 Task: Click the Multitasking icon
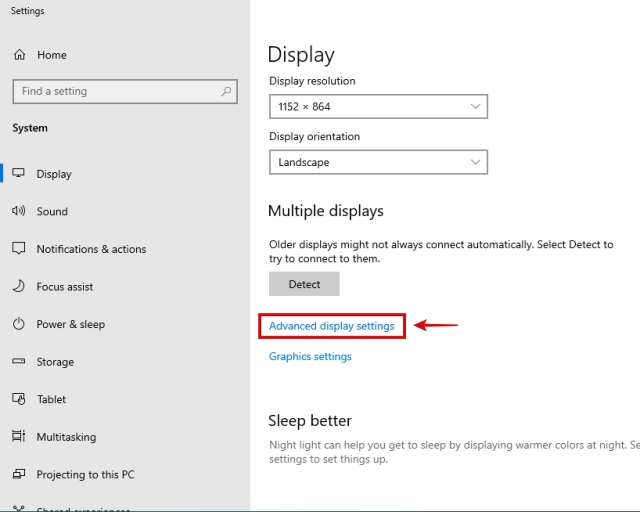click(18, 437)
